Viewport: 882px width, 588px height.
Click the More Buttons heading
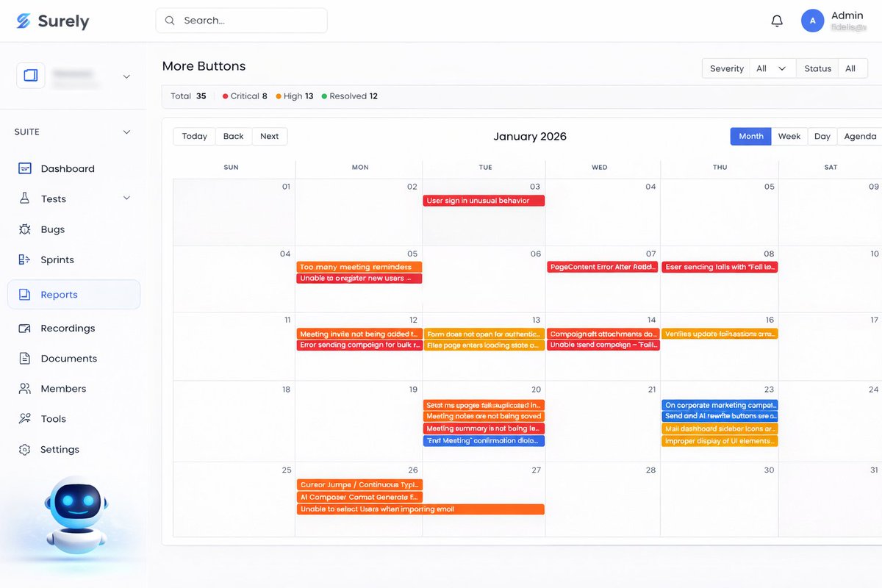204,66
